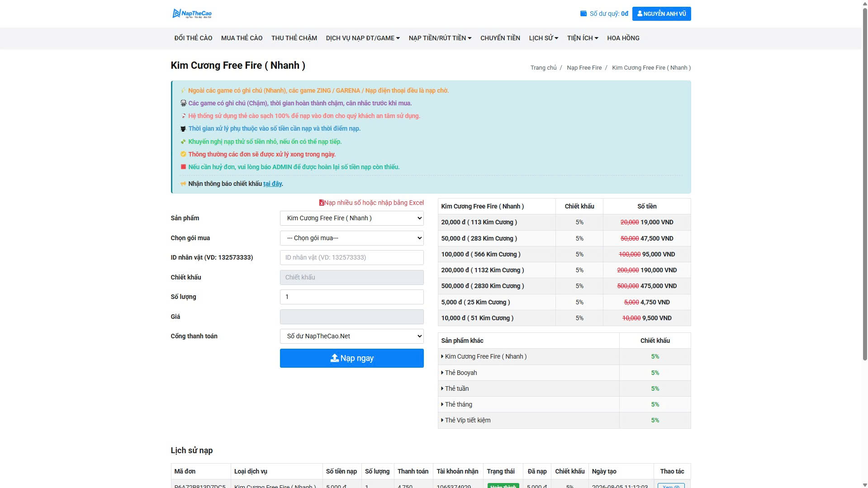Select Kim Cương Free Fire ( Nhanh ) product link
The image size is (868, 488).
(x=485, y=356)
